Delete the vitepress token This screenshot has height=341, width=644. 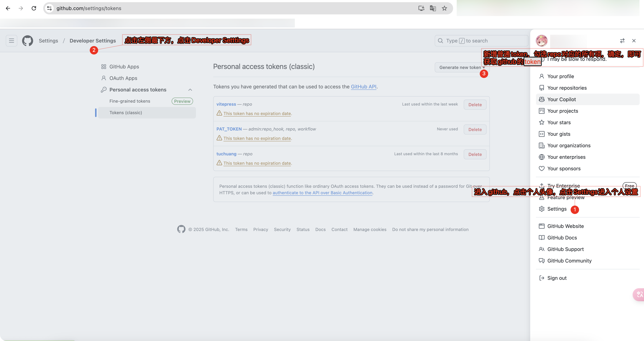(475, 104)
